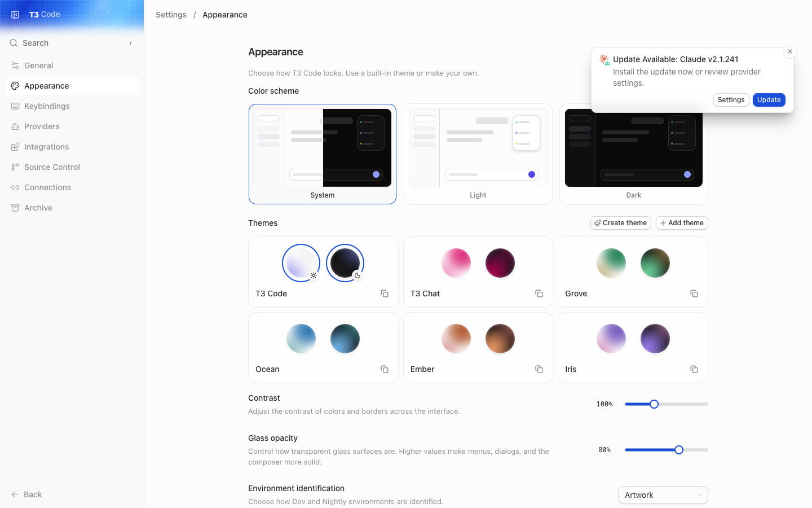
Task: Open Source Control settings
Action: (x=72, y=167)
